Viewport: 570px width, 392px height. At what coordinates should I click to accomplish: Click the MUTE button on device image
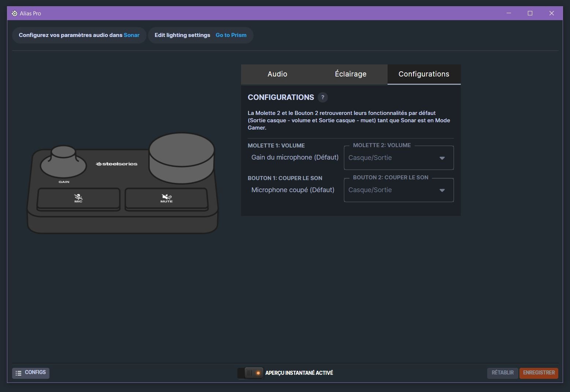[166, 199]
